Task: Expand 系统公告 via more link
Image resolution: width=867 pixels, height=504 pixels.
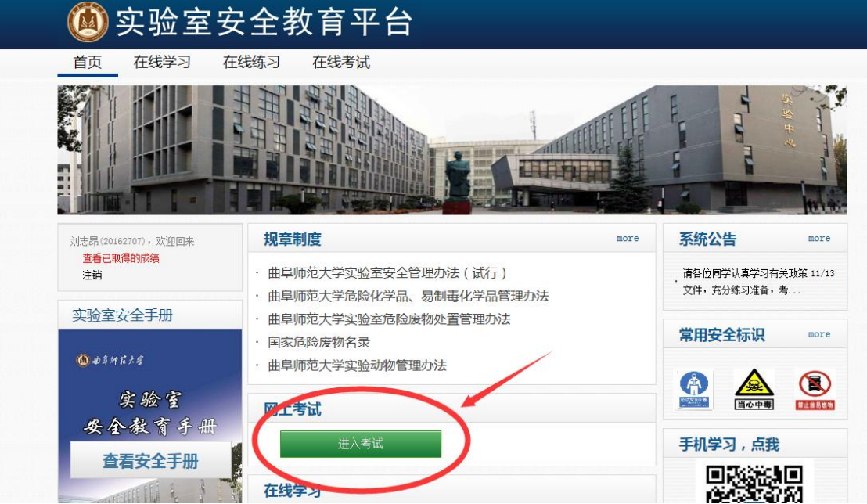Action: click(x=819, y=239)
